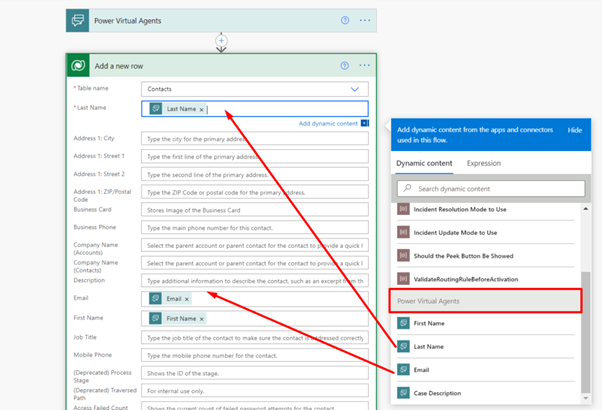Remove the Last Name token from field
This screenshot has width=602, height=410.
pos(201,109)
